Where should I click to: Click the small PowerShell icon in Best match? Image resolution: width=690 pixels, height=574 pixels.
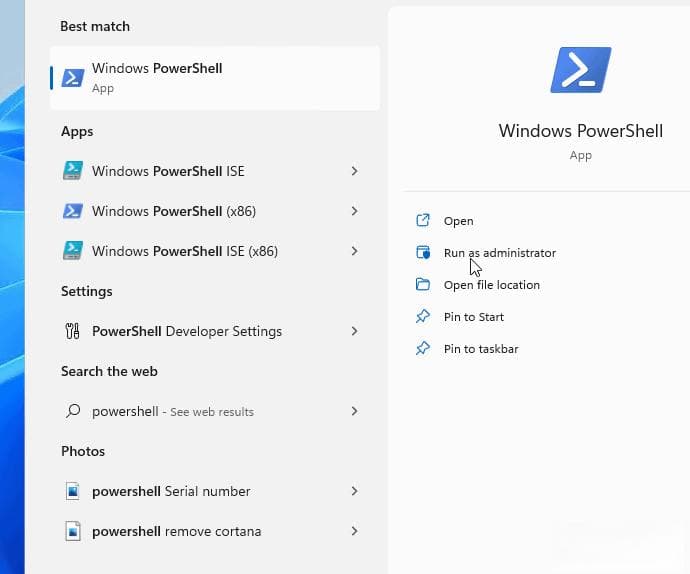pos(73,78)
